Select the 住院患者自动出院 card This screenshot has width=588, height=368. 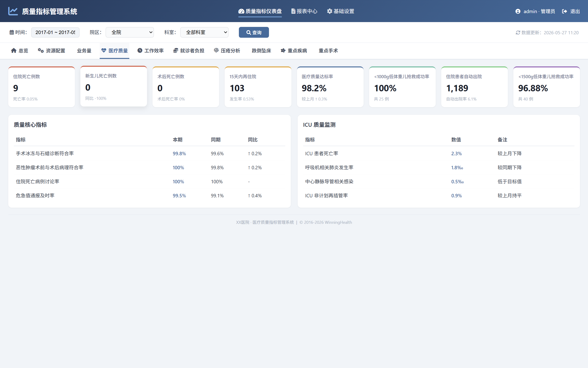pos(474,87)
